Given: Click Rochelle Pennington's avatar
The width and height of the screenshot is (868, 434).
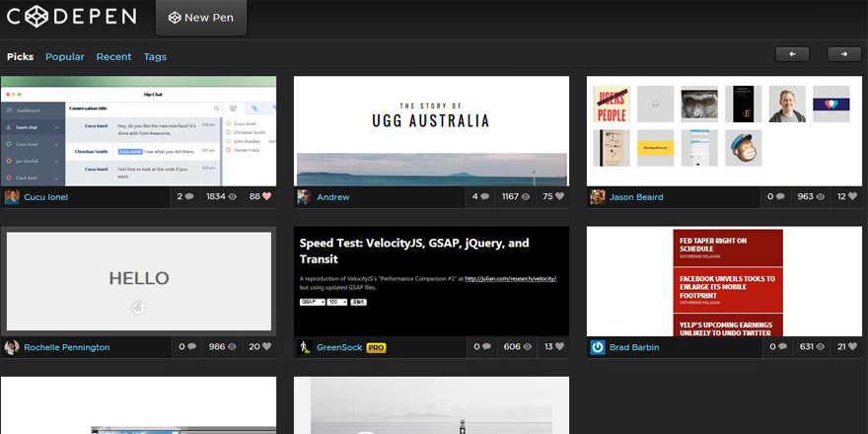Looking at the screenshot, I should 12,347.
